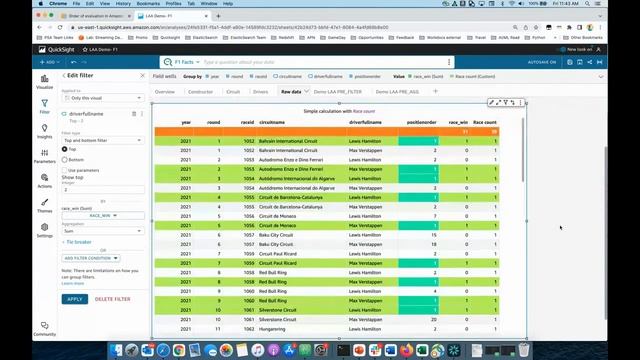Click DELETE FILTER button
The height and width of the screenshot is (360, 640).
[x=113, y=299]
